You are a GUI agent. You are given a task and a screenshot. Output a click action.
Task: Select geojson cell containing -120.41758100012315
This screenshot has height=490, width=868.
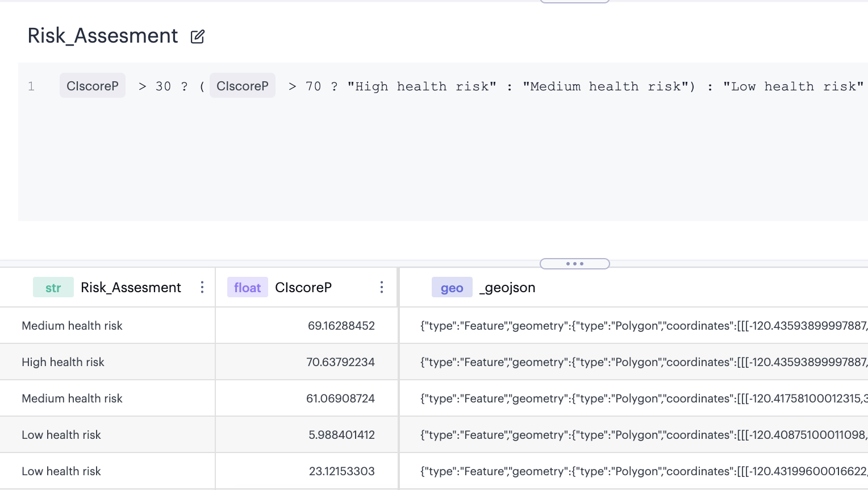point(634,398)
